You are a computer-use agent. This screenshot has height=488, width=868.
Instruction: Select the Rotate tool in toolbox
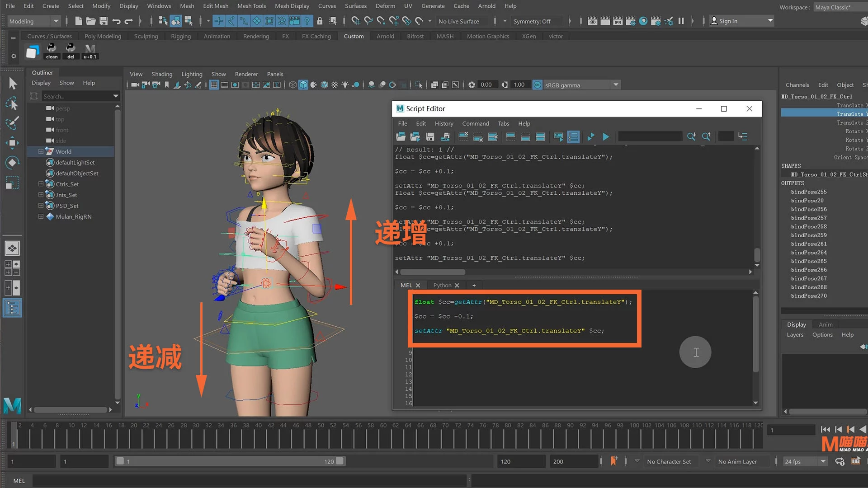12,163
